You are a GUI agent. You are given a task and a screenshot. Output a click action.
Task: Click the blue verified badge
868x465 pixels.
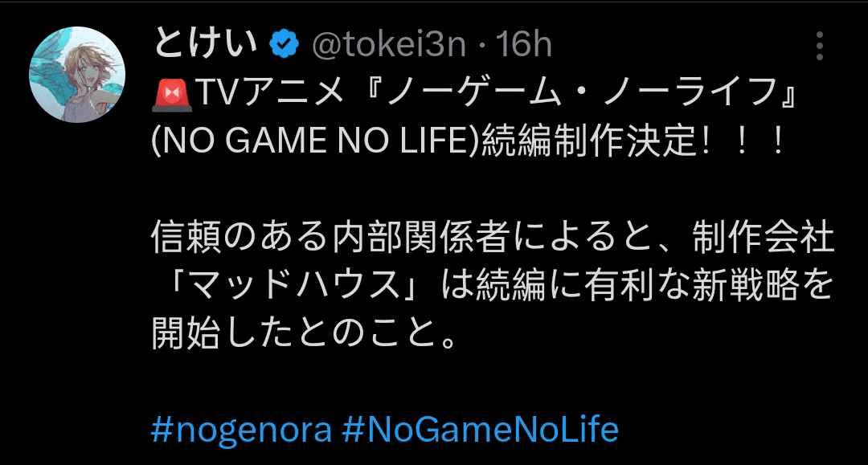pos(284,45)
